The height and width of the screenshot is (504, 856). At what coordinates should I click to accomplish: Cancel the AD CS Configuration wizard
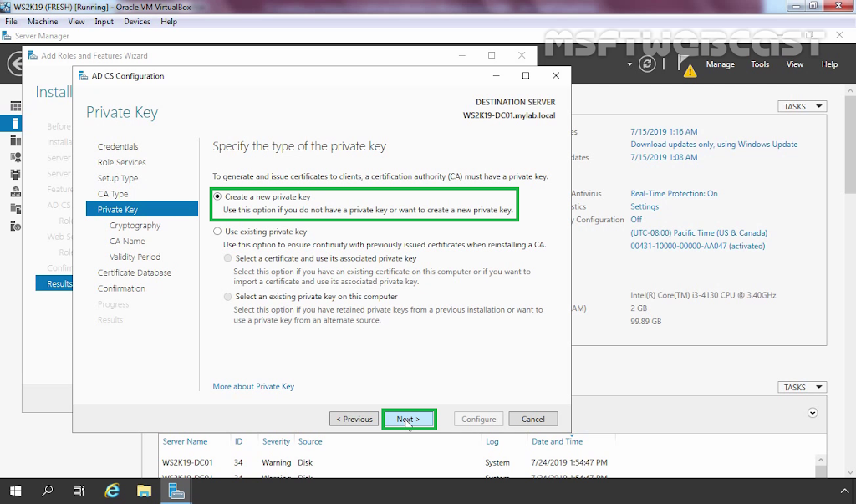(532, 420)
